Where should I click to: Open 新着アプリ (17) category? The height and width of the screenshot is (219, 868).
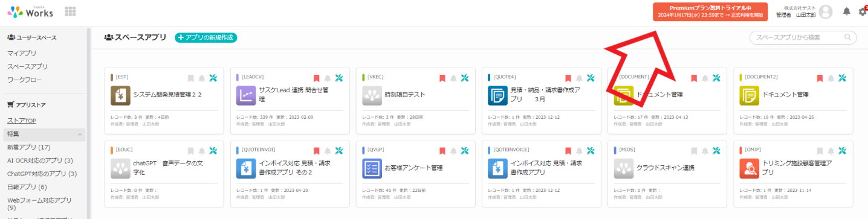click(x=28, y=147)
